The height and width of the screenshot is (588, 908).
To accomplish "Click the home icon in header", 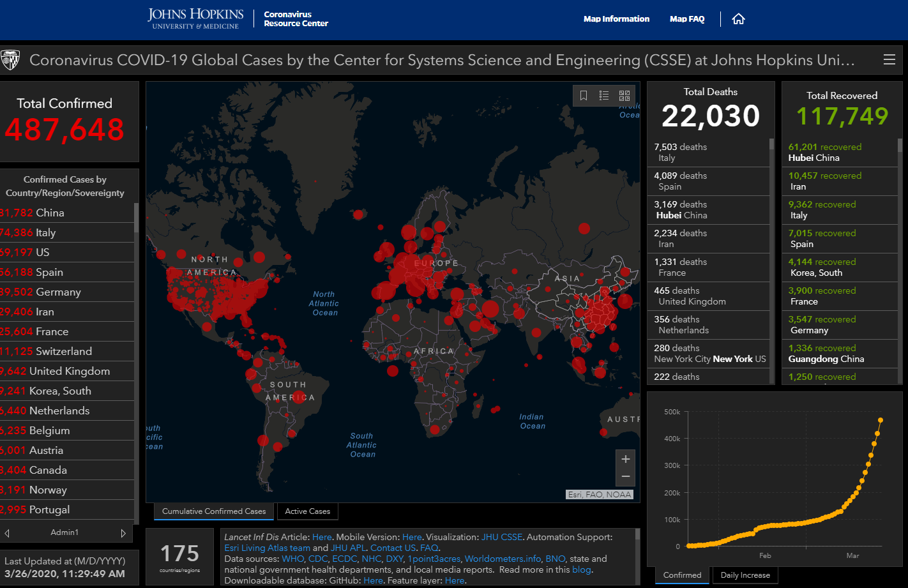I will 738,19.
